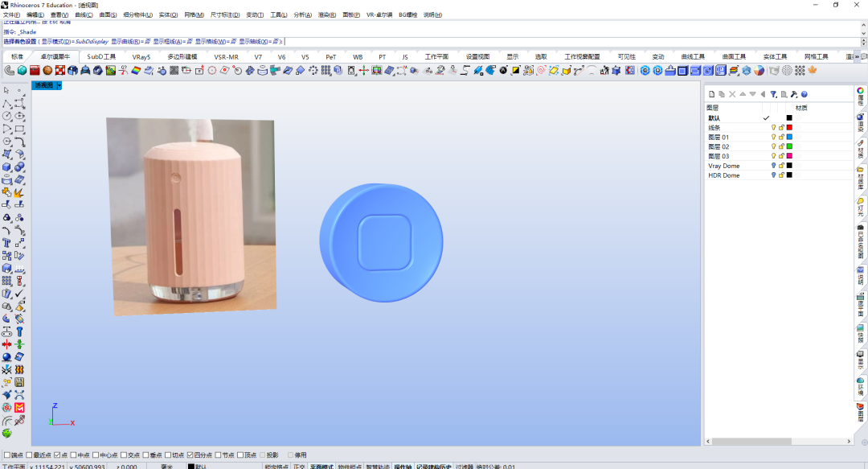Enable the 中点 osnap checkbox
Screen dimensions: 868x469
tap(73, 455)
